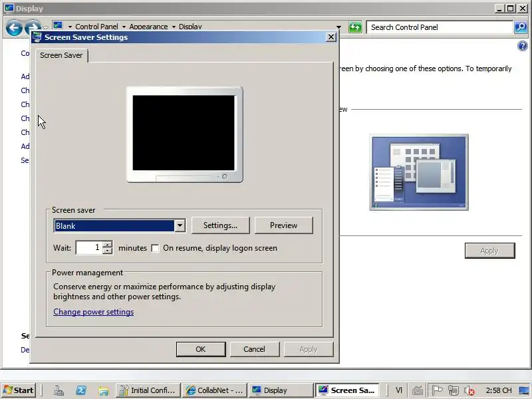
Task: Click Control Panel in the breadcrumb
Action: click(x=96, y=27)
